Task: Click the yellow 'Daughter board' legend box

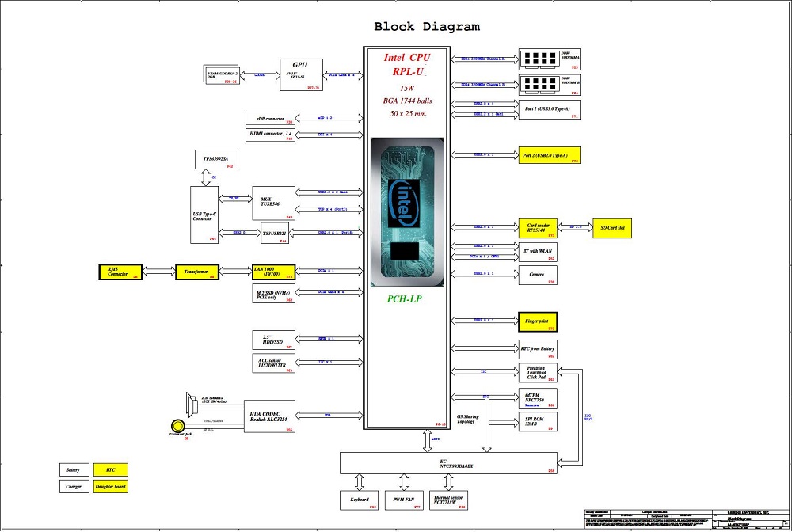Action: (111, 487)
